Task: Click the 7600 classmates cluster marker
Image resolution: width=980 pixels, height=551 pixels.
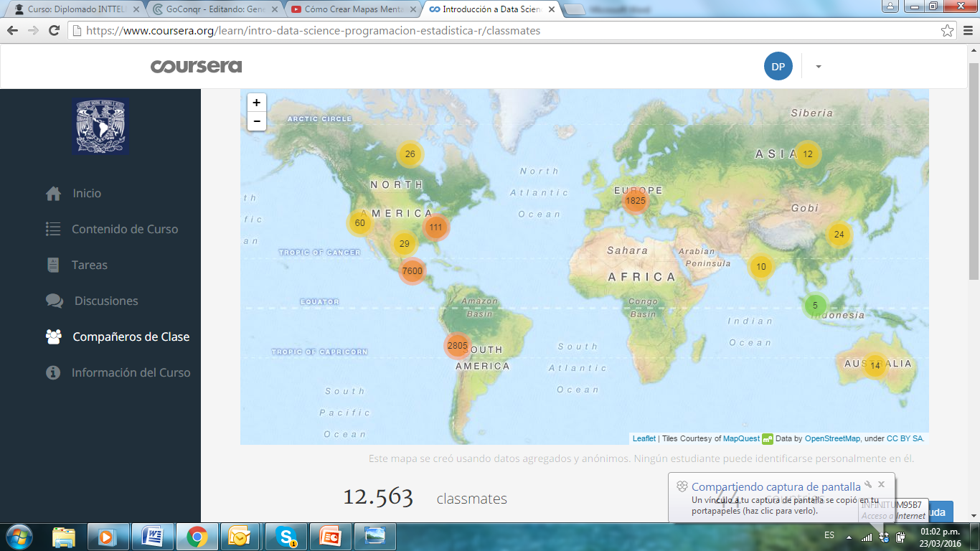Action: (x=412, y=271)
